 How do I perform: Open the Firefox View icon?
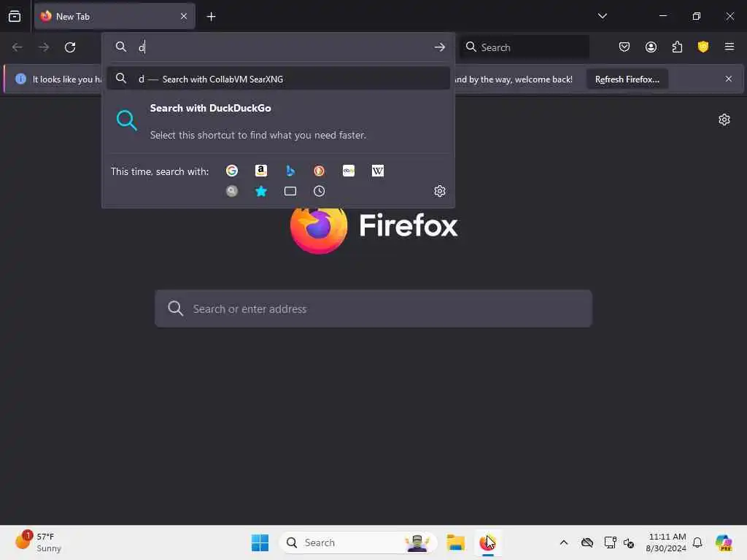pyautogui.click(x=15, y=16)
